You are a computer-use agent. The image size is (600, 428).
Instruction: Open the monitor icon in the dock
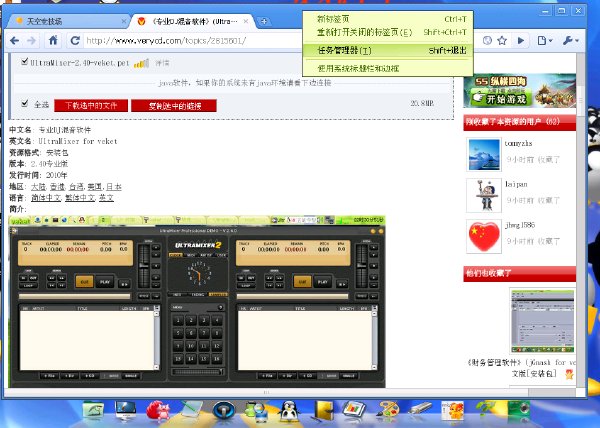[x=126, y=412]
